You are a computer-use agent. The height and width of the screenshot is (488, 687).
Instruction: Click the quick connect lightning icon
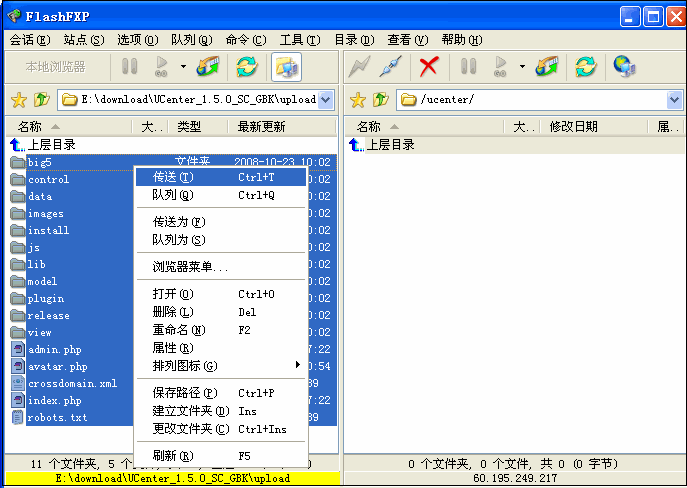point(358,67)
